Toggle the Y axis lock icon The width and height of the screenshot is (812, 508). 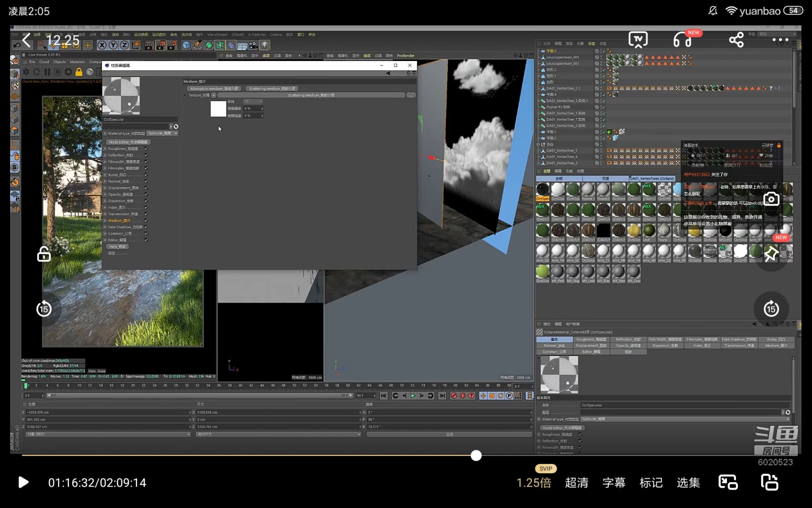(113, 45)
